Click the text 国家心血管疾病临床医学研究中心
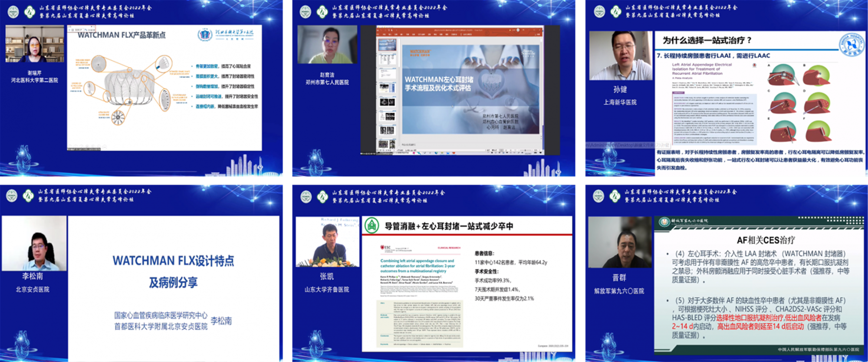 pos(161,316)
